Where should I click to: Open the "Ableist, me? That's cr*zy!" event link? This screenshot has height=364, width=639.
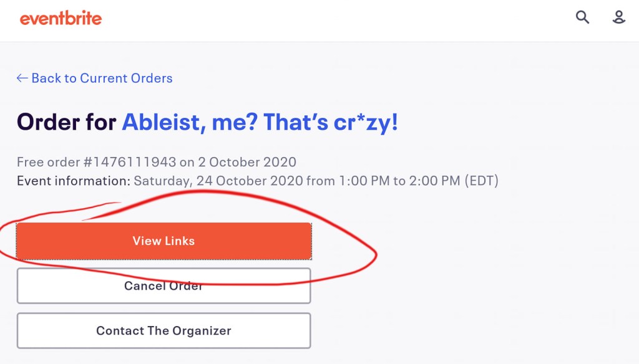click(260, 122)
